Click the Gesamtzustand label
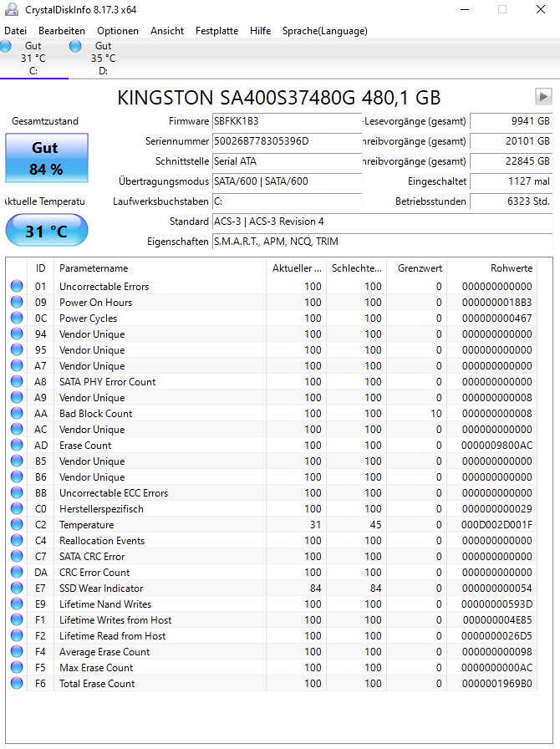This screenshot has width=560, height=749. pos(45,121)
